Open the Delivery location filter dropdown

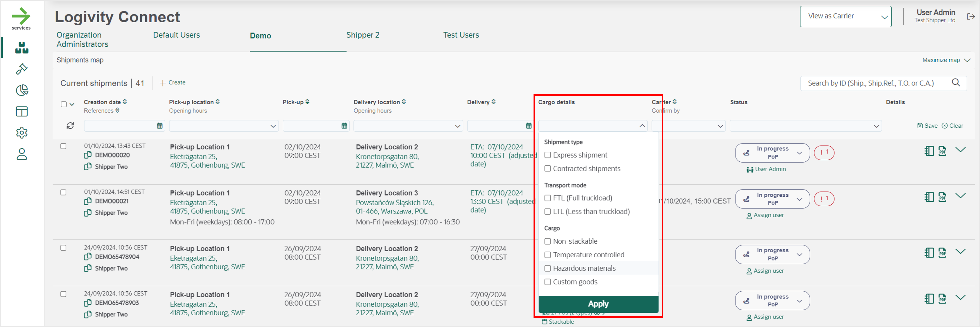[408, 126]
